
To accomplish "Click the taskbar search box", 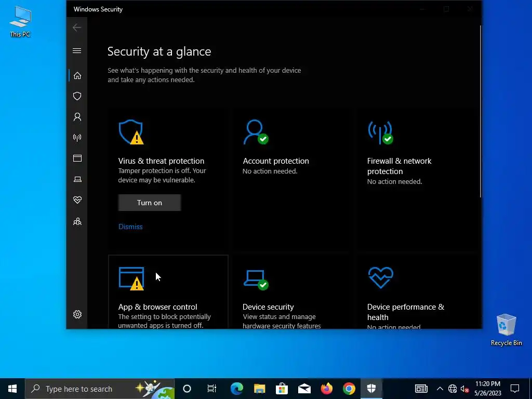I will tap(100, 389).
